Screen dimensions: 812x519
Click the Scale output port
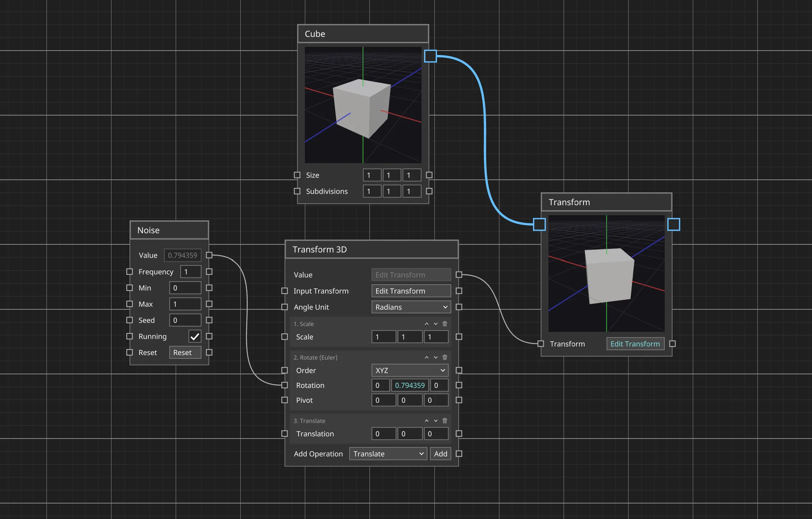pyautogui.click(x=459, y=337)
